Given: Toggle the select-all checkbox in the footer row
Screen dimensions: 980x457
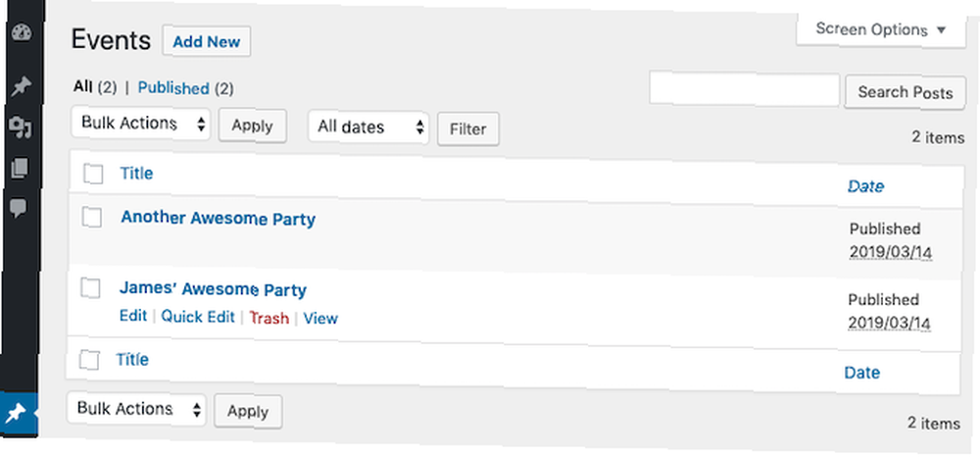Looking at the screenshot, I should pos(89,360).
